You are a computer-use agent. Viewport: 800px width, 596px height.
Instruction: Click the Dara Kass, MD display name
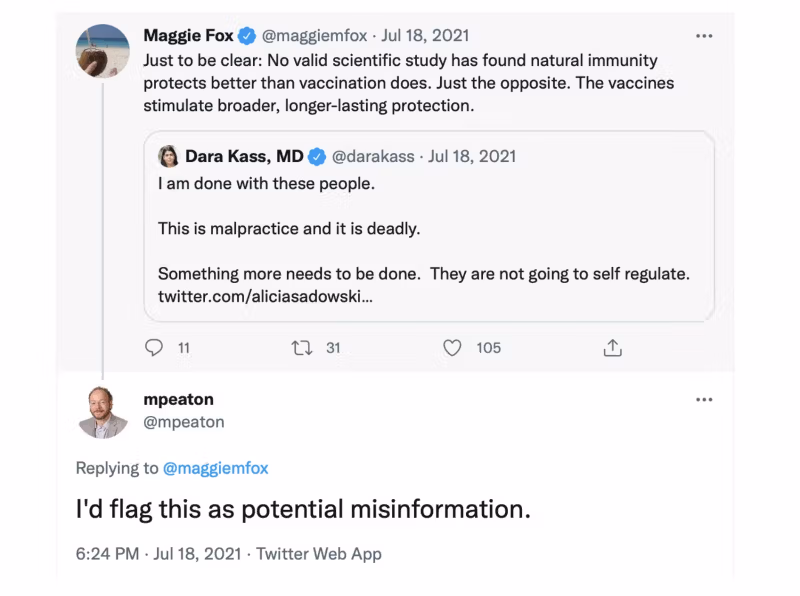(244, 156)
